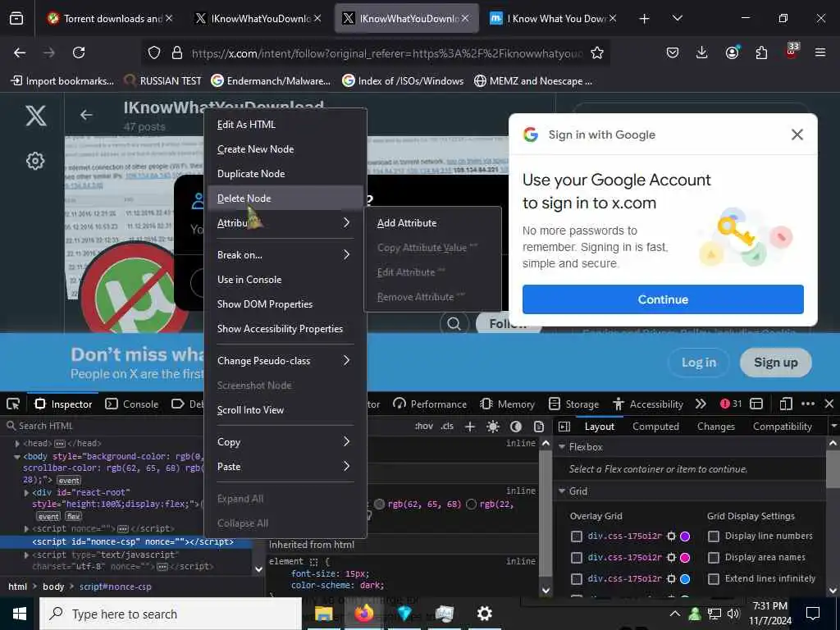This screenshot has height=630, width=840.
Task: Bookmark this page with the star icon
Action: click(x=597, y=52)
